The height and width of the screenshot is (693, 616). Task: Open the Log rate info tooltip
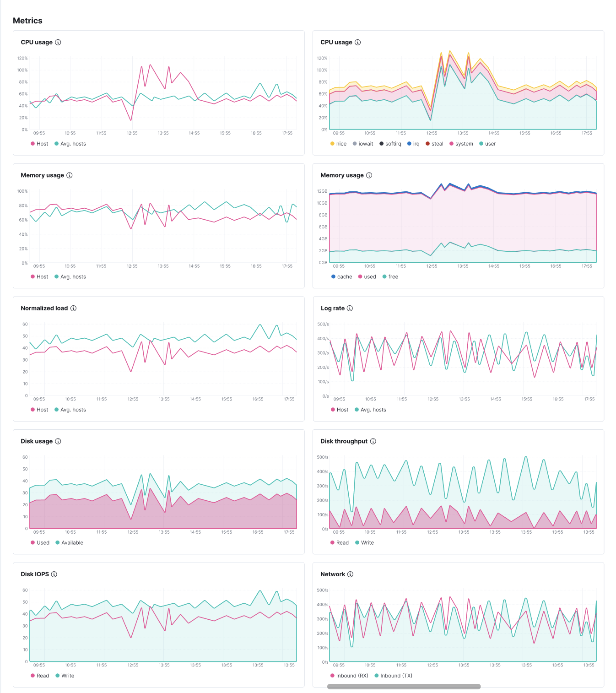click(x=350, y=308)
